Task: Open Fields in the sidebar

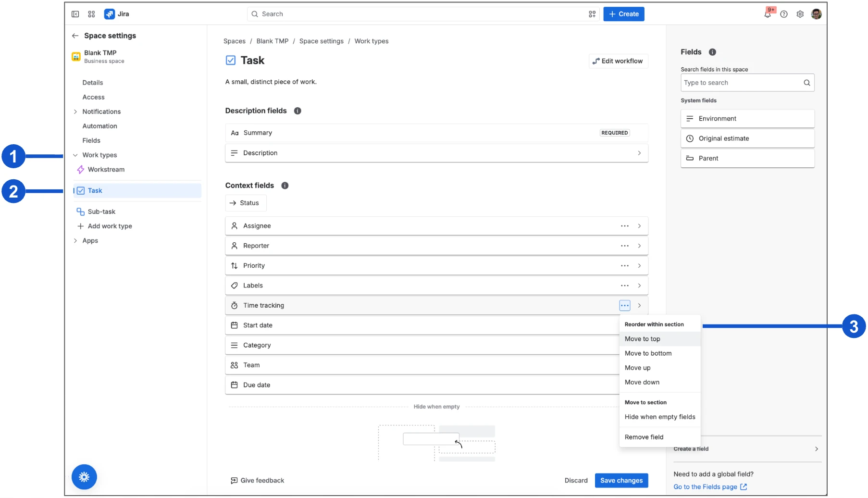Action: (91, 140)
